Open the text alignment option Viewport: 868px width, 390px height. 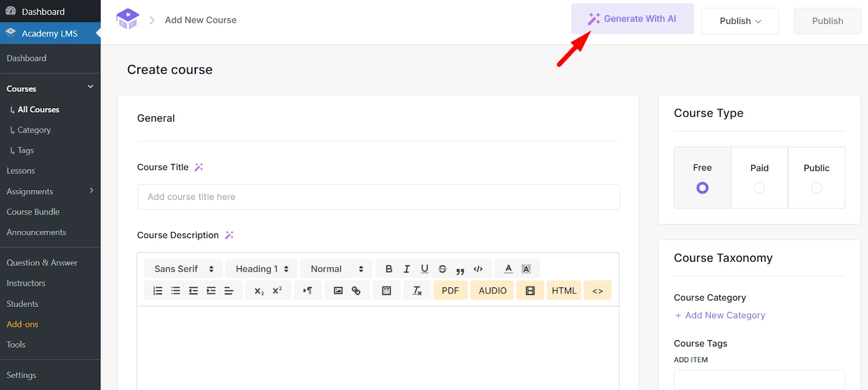[229, 291]
